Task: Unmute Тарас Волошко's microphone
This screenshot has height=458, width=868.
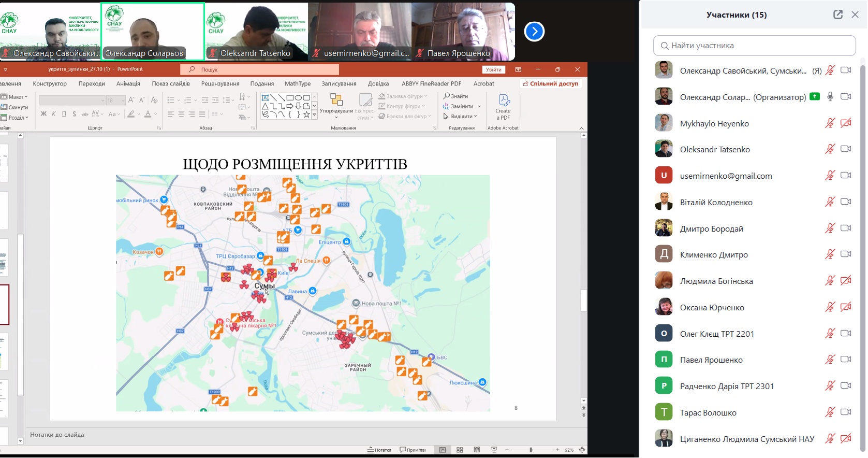Action: coord(830,412)
